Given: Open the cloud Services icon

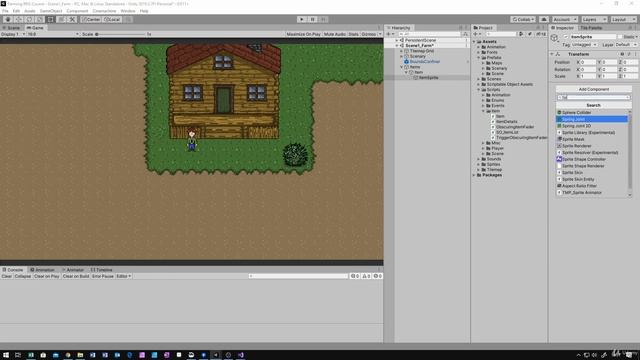Looking at the screenshot, I should [x=544, y=19].
